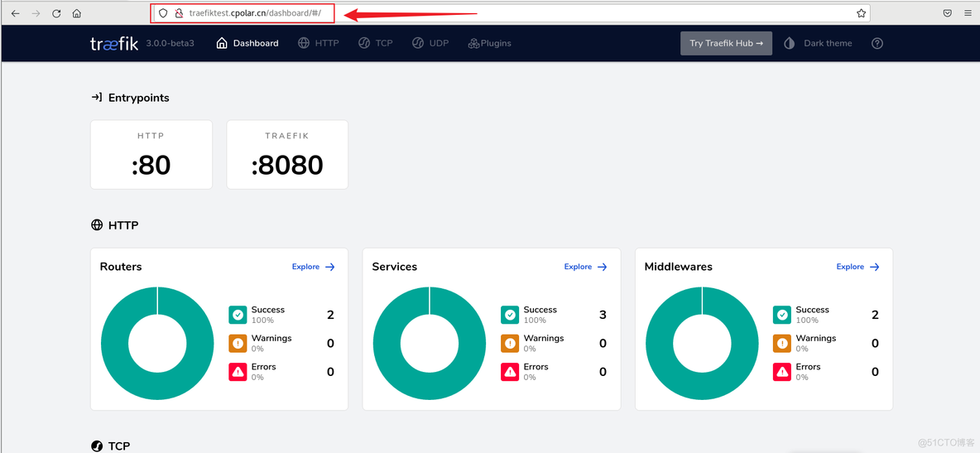This screenshot has height=453, width=980.
Task: Explore the Middlewares section
Action: pyautogui.click(x=857, y=267)
